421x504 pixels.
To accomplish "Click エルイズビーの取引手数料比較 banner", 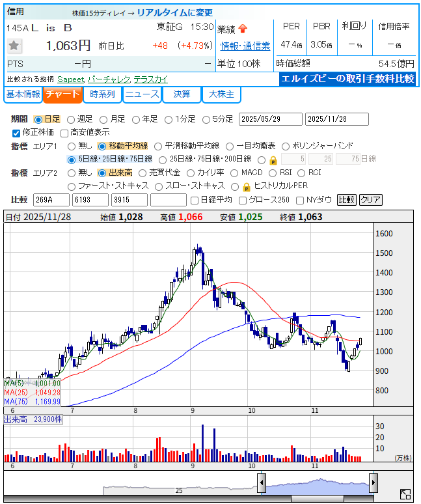I will (347, 79).
